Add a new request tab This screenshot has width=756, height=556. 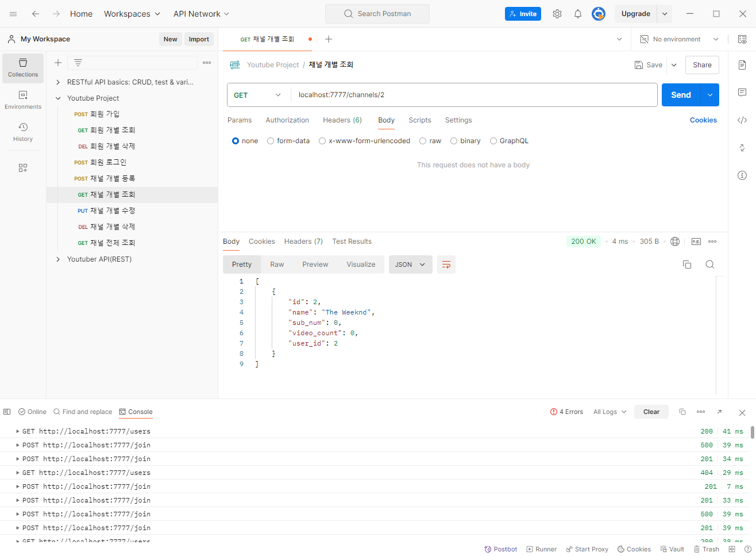point(329,39)
